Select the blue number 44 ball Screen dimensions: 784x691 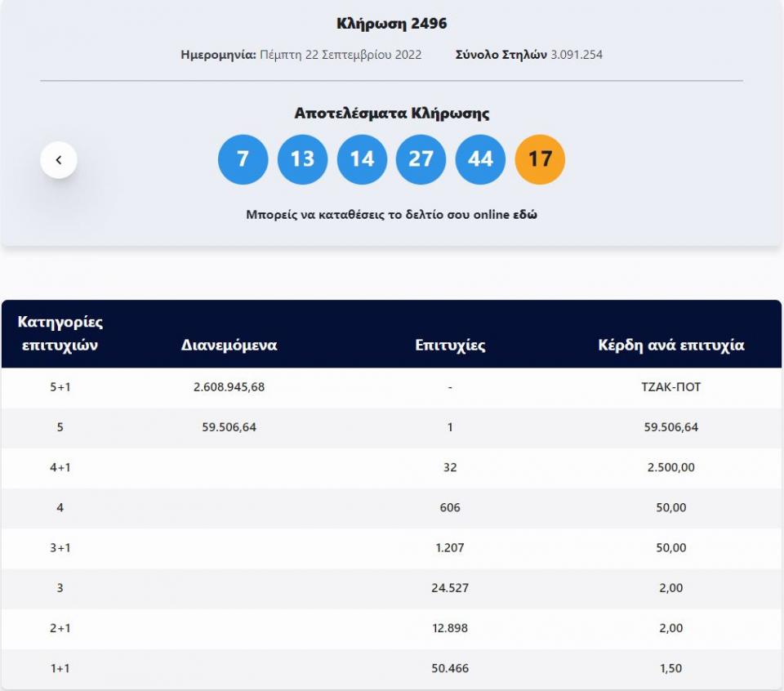(480, 159)
